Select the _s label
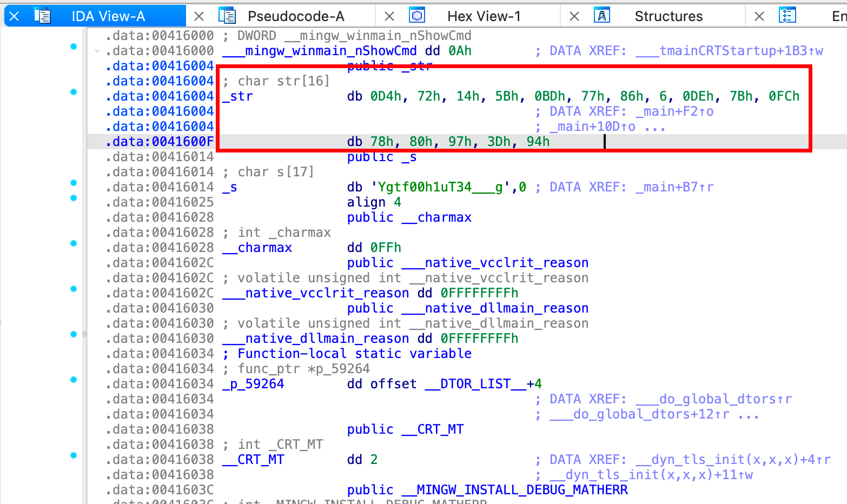 click(230, 187)
